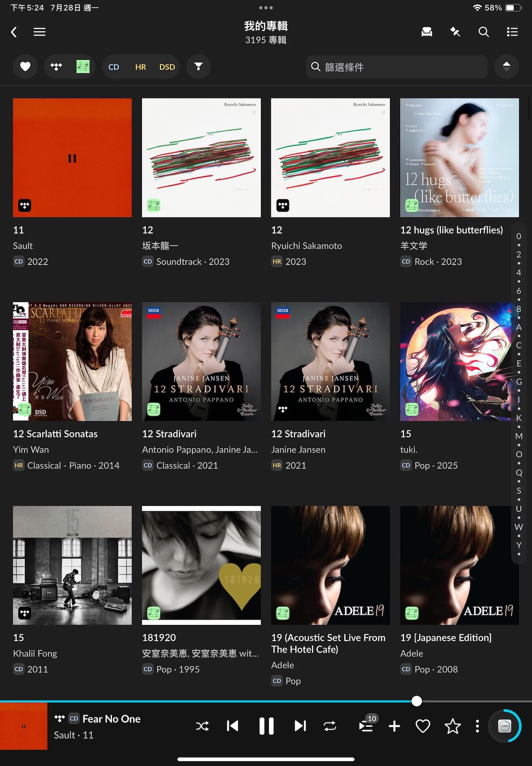The width and height of the screenshot is (532, 766).
Task: Open the hamburger side menu
Action: [39, 32]
